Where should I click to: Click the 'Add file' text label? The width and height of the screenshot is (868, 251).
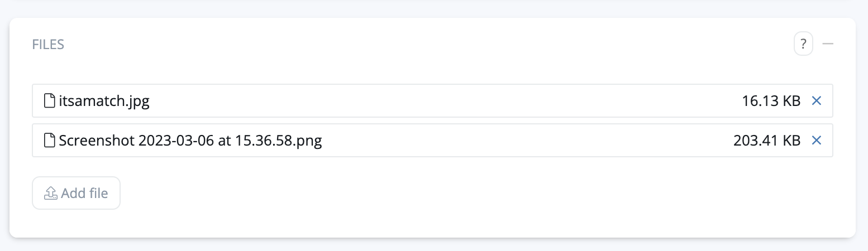(x=84, y=194)
